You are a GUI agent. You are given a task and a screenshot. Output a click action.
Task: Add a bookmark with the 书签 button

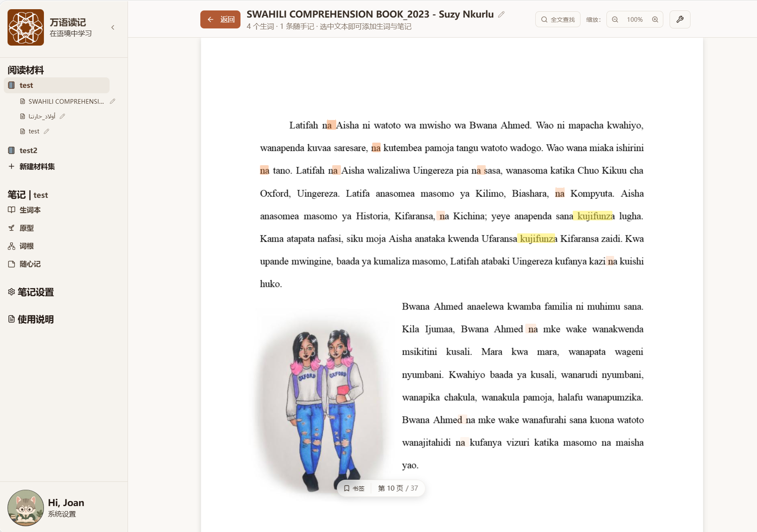coord(354,488)
